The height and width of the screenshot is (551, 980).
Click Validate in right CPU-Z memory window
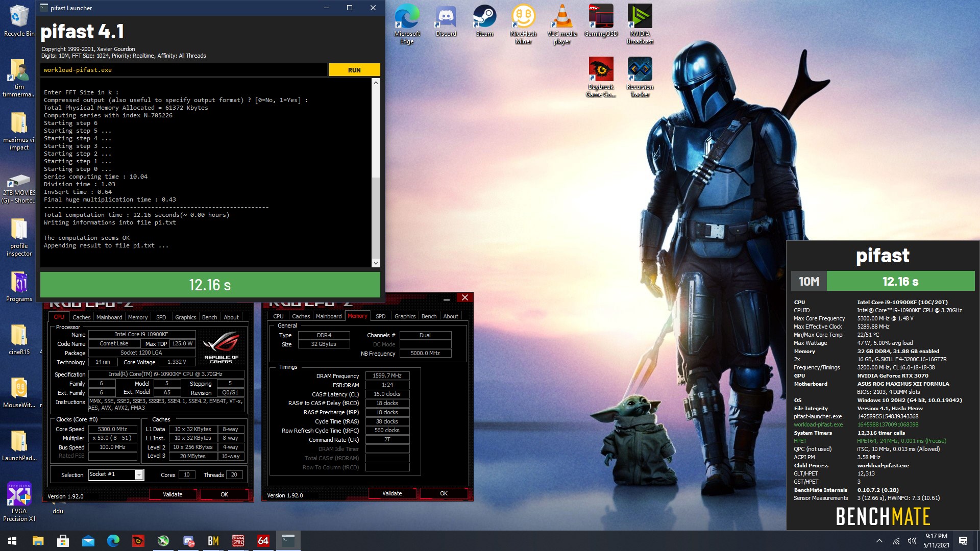[x=392, y=493]
